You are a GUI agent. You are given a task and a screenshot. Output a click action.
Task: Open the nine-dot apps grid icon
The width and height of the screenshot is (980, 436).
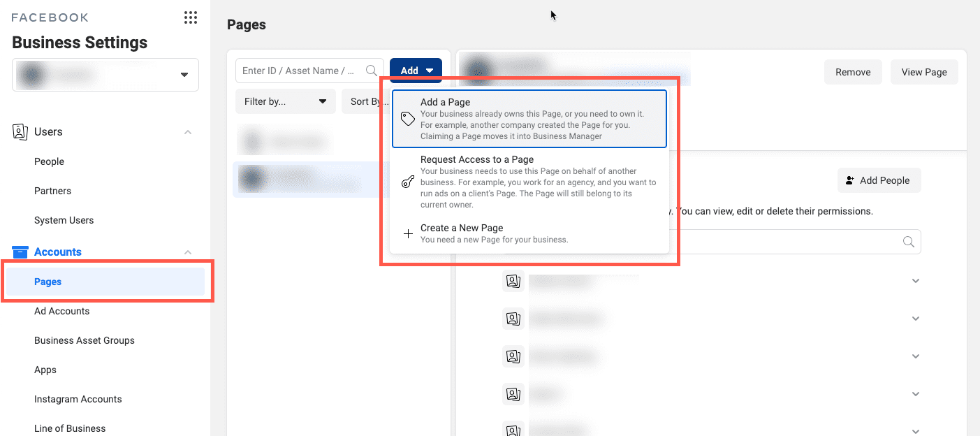[190, 17]
